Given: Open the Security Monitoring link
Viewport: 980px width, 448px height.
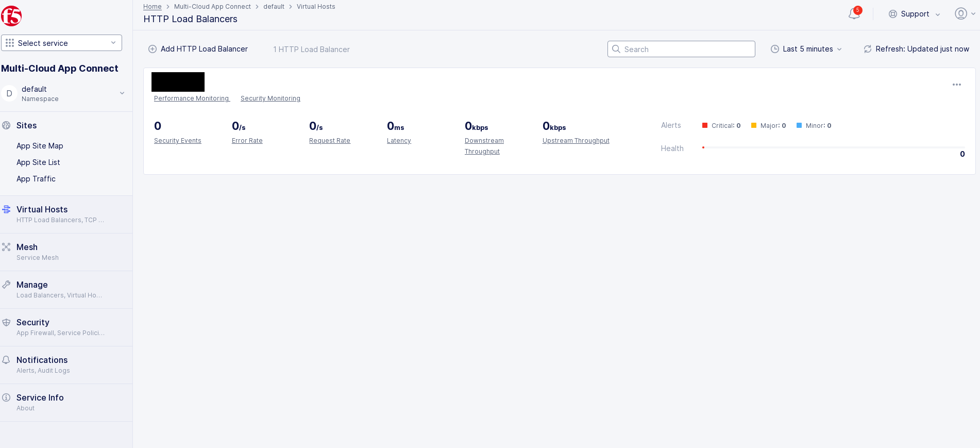Looking at the screenshot, I should [270, 98].
